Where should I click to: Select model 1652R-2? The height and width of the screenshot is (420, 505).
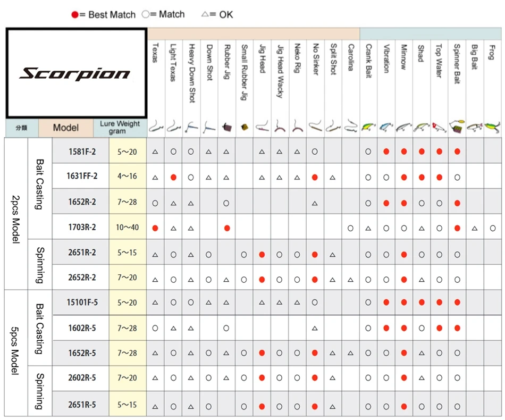82,202
